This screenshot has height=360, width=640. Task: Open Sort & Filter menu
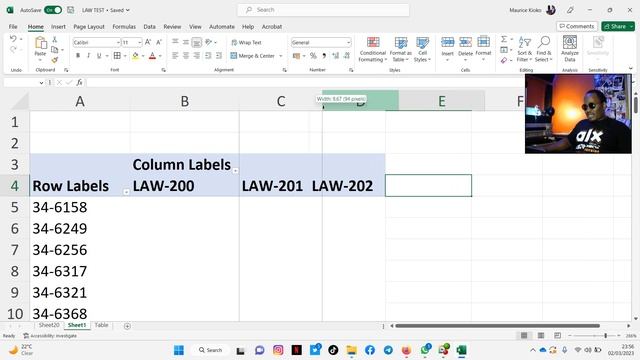pyautogui.click(x=524, y=49)
